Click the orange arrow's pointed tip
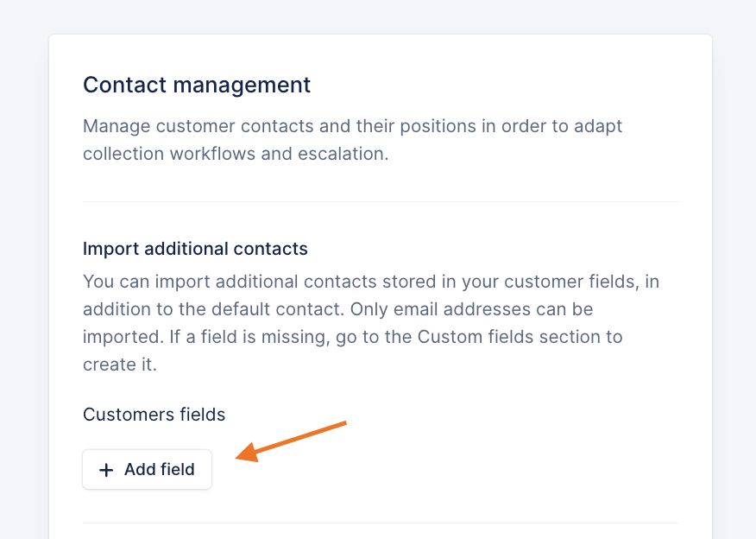This screenshot has height=539, width=756. (x=238, y=457)
